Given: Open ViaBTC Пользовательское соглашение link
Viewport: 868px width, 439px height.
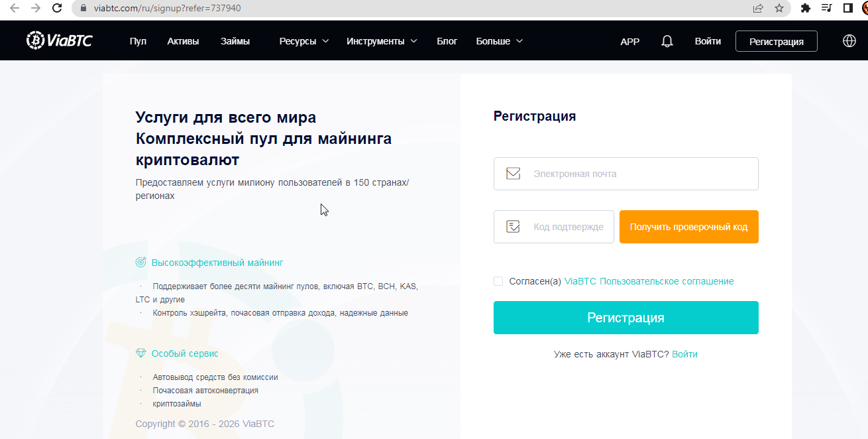Looking at the screenshot, I should tap(649, 281).
